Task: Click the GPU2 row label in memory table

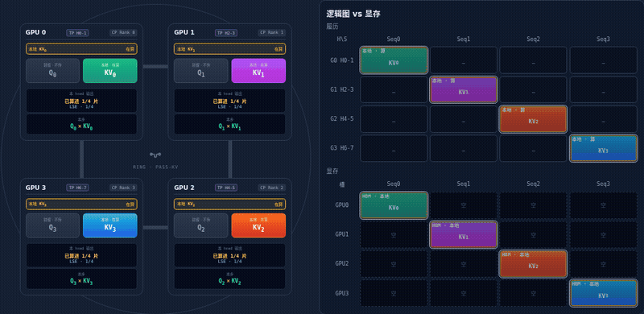Action: (341, 264)
